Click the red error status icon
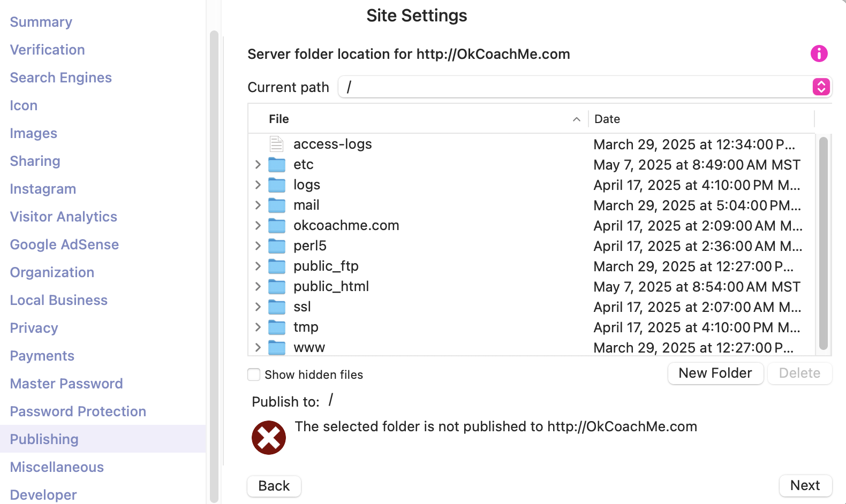Screen dimensions: 846x504 coord(269,438)
